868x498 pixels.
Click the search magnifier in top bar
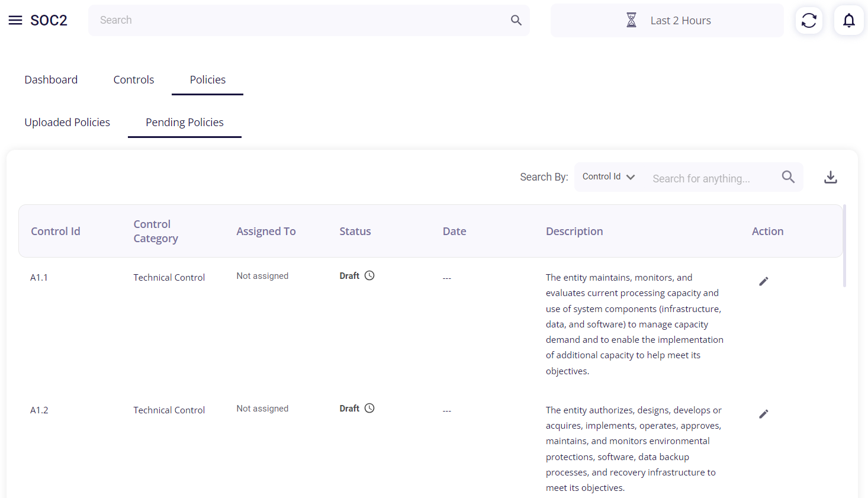click(516, 20)
